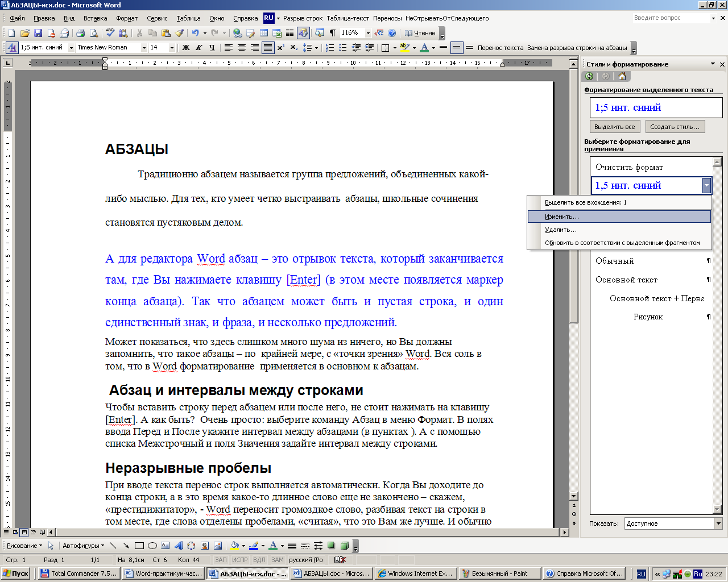Toggle Italic (К) formatting
Image resolution: width=728 pixels, height=582 pixels.
point(198,48)
